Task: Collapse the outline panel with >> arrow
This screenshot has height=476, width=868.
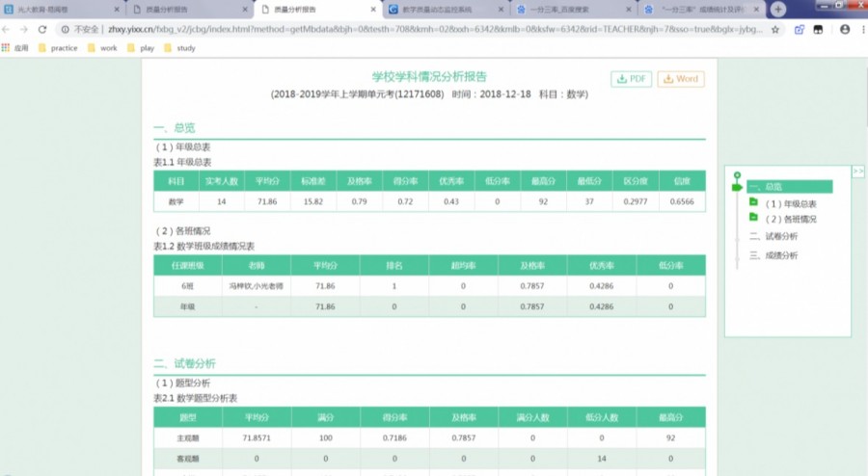Action: (x=857, y=172)
